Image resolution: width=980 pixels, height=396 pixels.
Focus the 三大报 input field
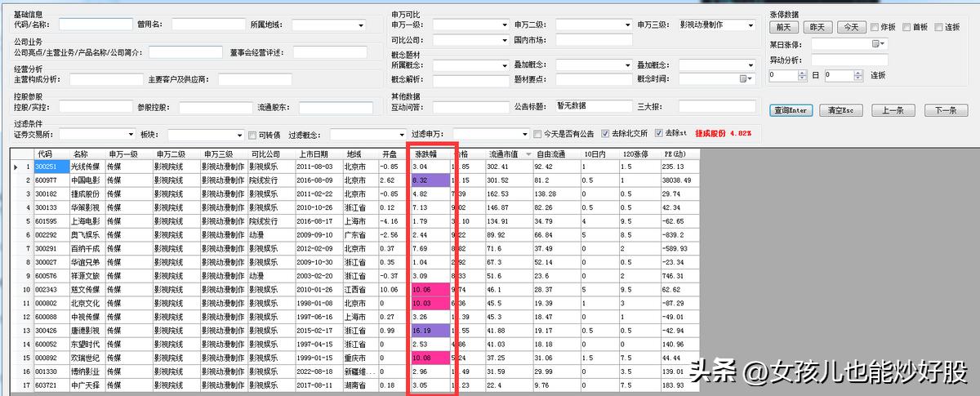717,105
